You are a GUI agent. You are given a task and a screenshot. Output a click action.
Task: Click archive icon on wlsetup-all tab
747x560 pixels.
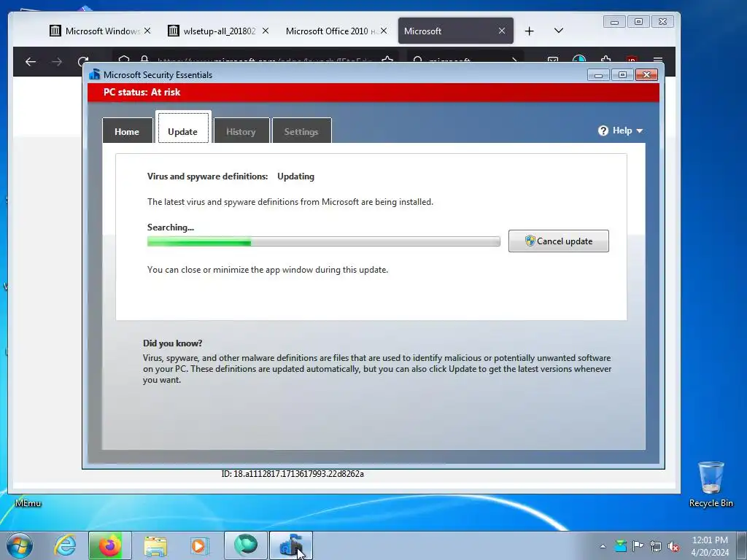click(174, 31)
